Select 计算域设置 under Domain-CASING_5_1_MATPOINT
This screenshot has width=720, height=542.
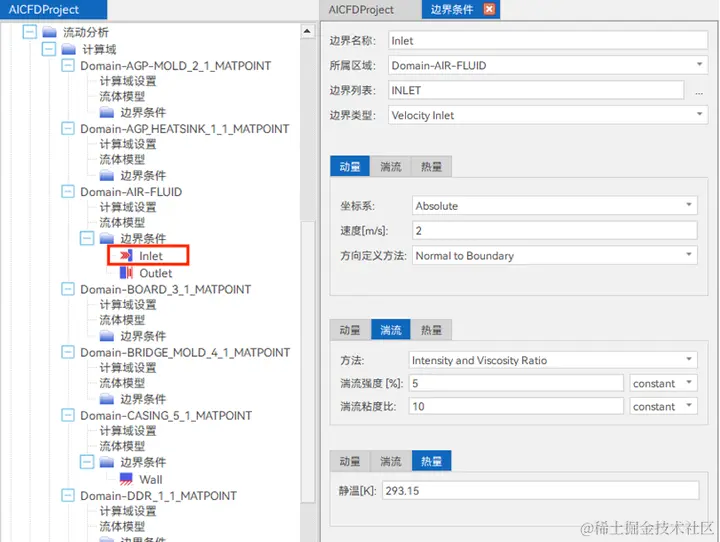[x=128, y=430]
